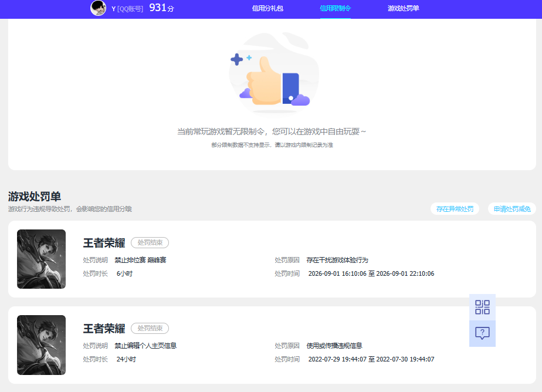542x392 pixels.
Task: Click the Y [QQ账号] username text
Action: (x=127, y=9)
